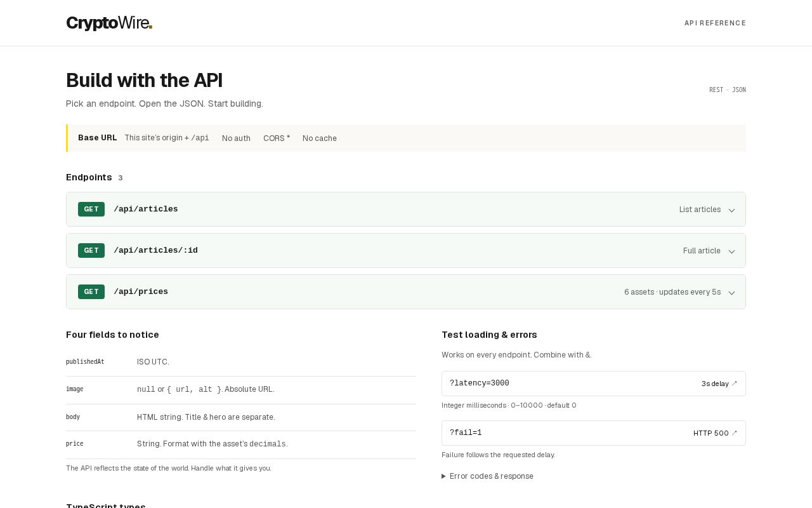This screenshot has width=812, height=508.
Task: Select the /api/articles/:id endpoint path
Action: coord(155,250)
